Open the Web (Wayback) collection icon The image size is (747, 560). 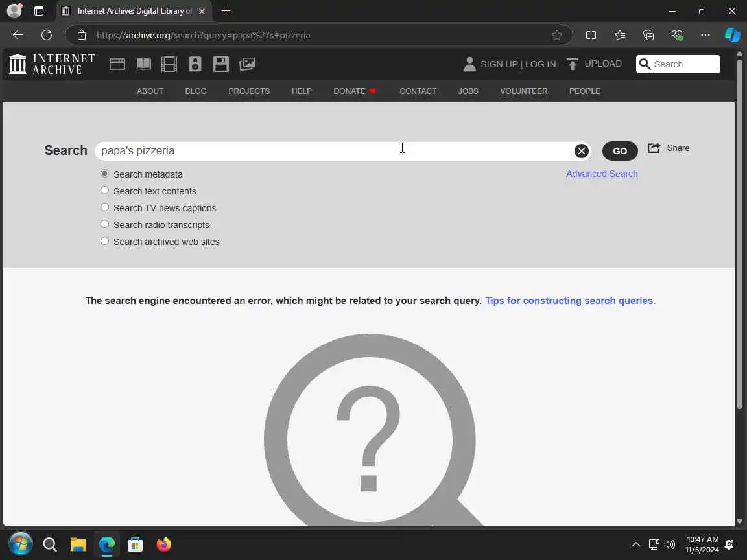pyautogui.click(x=117, y=64)
